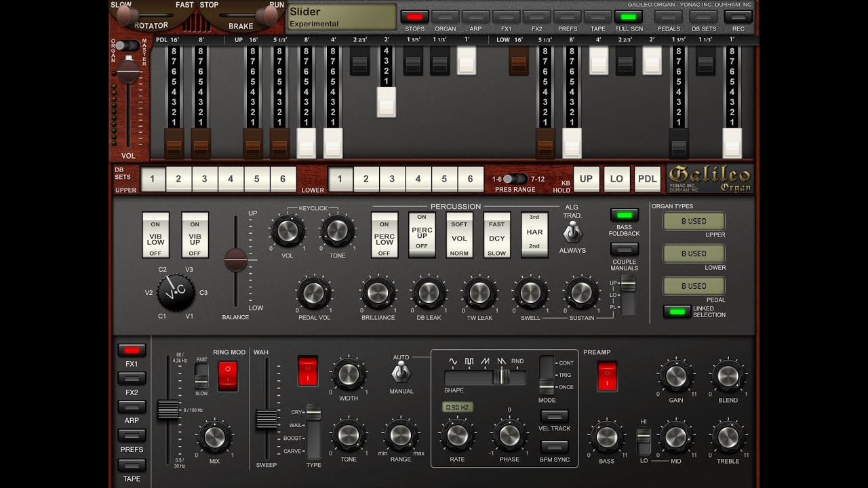Click the preamp Gain knob
This screenshot has width=868, height=488.
coord(675,376)
